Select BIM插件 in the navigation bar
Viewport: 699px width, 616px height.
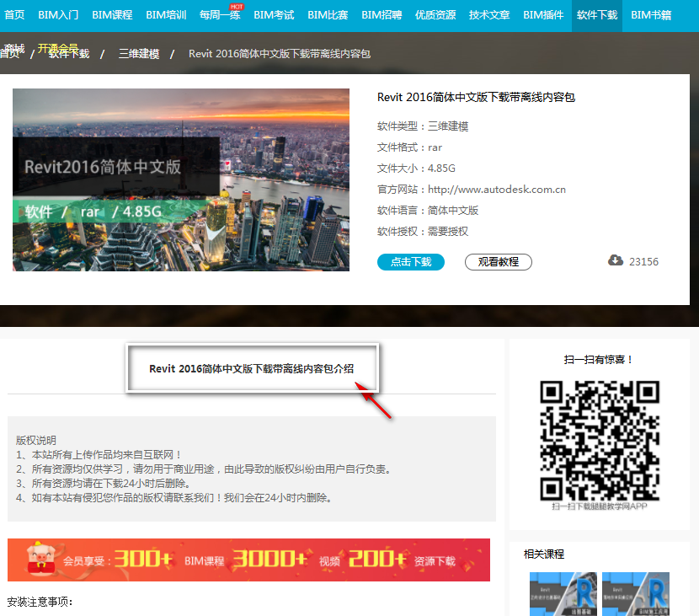click(543, 15)
